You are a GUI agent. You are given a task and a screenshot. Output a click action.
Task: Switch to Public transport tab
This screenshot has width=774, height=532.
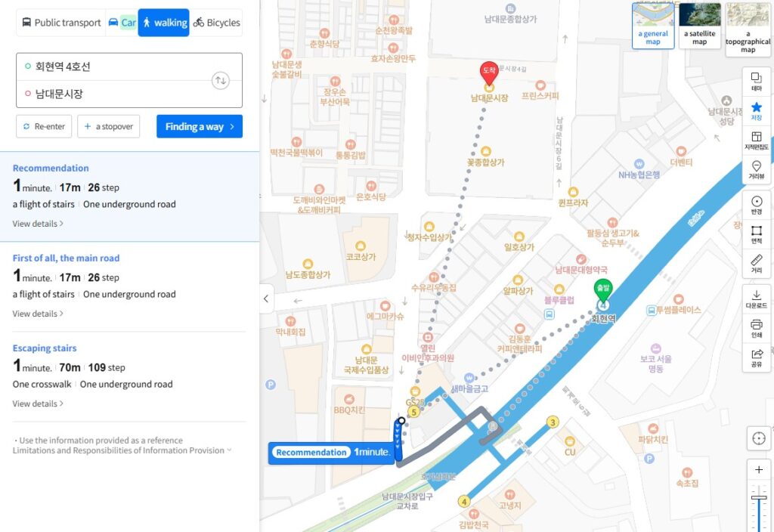pyautogui.click(x=61, y=23)
